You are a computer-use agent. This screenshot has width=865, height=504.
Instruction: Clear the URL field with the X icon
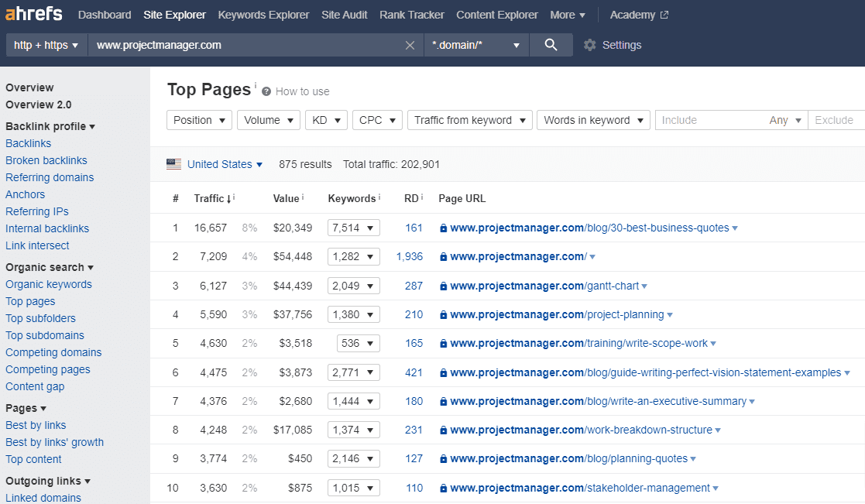tap(410, 45)
